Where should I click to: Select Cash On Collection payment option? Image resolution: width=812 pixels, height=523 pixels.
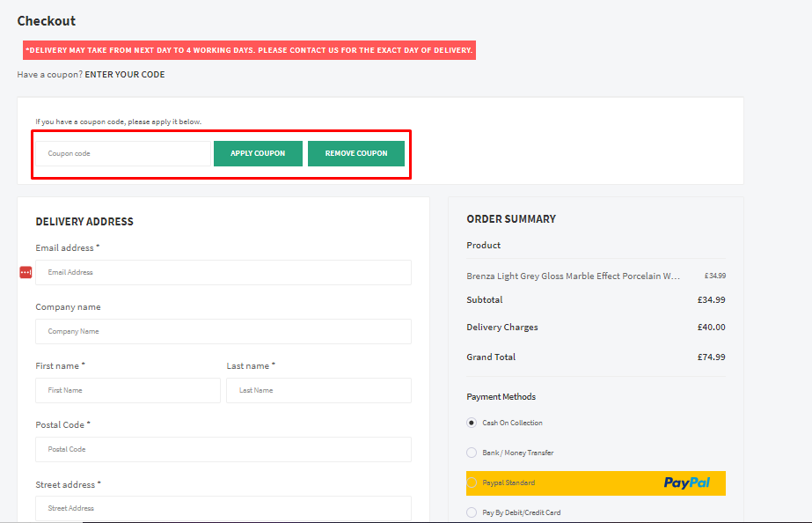(472, 423)
